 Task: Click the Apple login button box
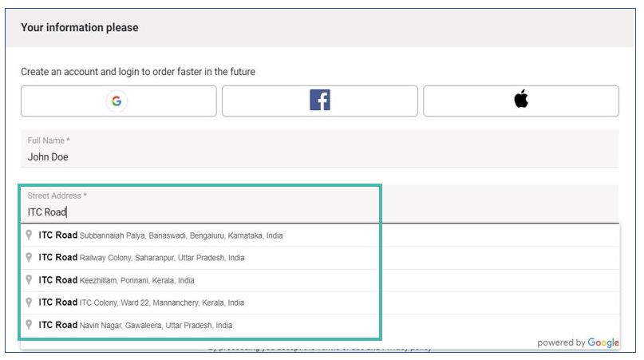point(521,101)
